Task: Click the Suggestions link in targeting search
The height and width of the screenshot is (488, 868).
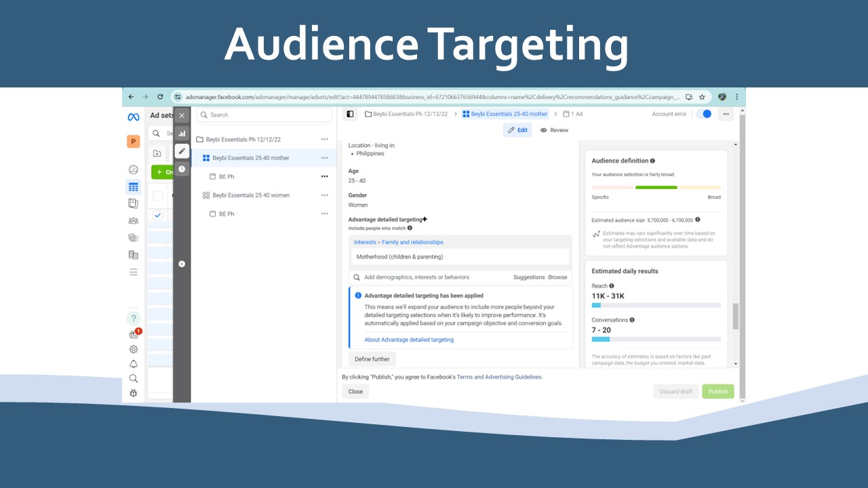Action: [529, 277]
